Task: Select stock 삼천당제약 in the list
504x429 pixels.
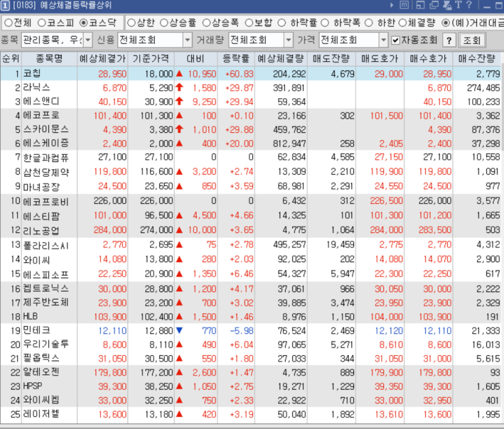Action: coord(46,172)
